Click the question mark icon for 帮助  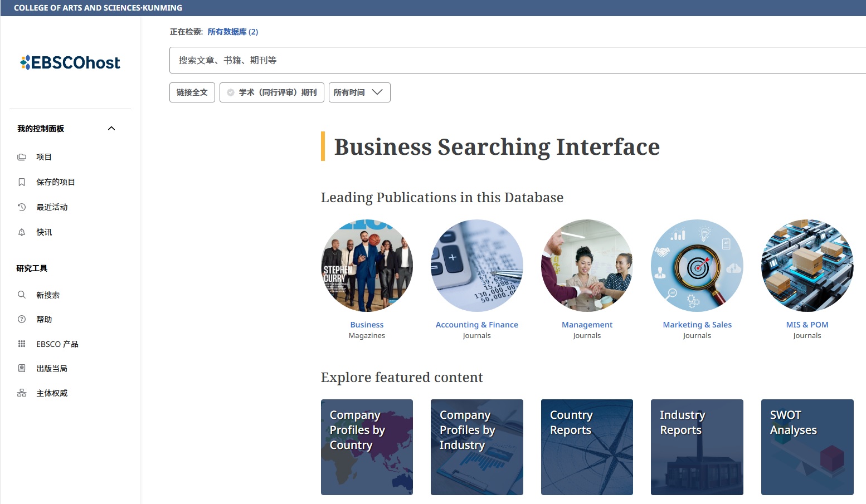click(22, 319)
